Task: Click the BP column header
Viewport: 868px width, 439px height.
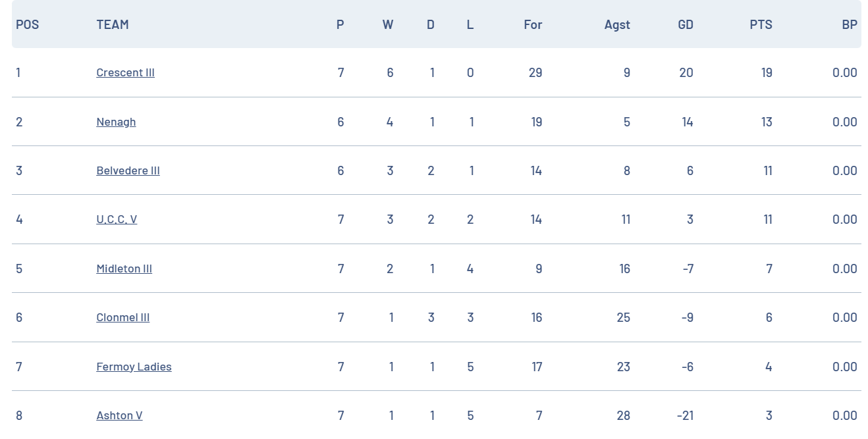Action: click(850, 24)
